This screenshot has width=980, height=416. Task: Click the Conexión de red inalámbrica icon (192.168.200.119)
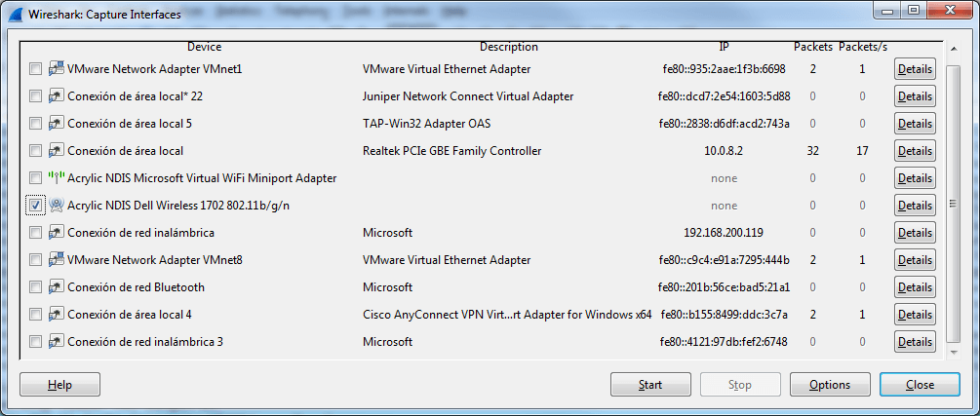pos(57,233)
